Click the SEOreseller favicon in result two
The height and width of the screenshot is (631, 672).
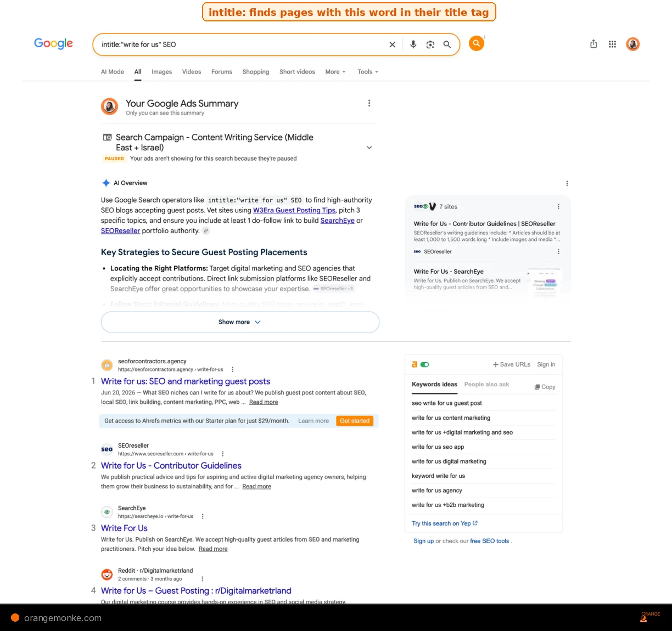click(107, 449)
